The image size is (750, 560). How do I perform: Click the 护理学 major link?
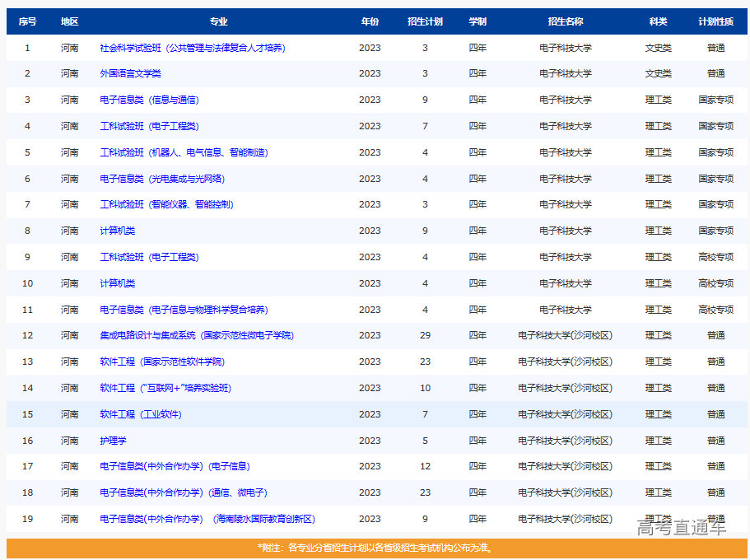click(x=113, y=441)
